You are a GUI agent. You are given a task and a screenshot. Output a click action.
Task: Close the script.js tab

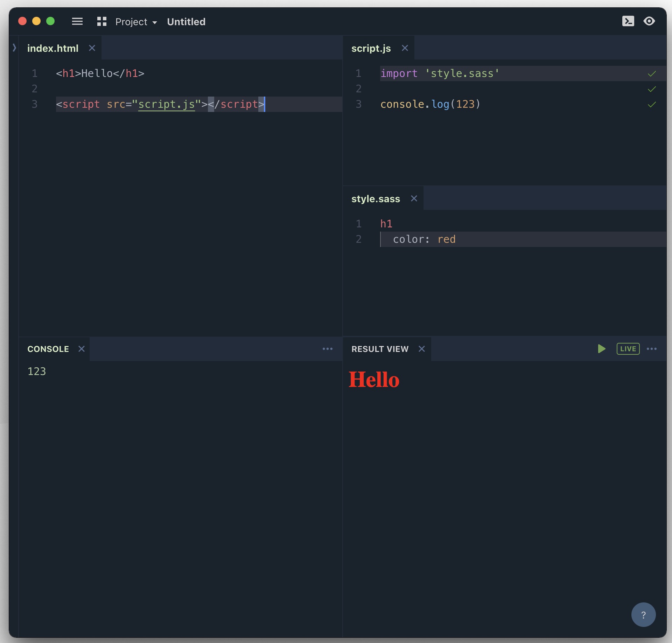[405, 48]
